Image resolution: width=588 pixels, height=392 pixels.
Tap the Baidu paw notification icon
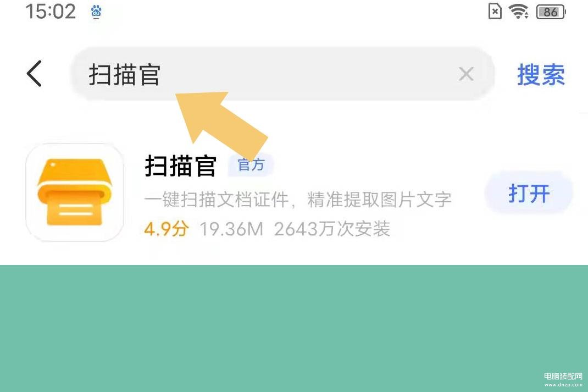pyautogui.click(x=96, y=12)
